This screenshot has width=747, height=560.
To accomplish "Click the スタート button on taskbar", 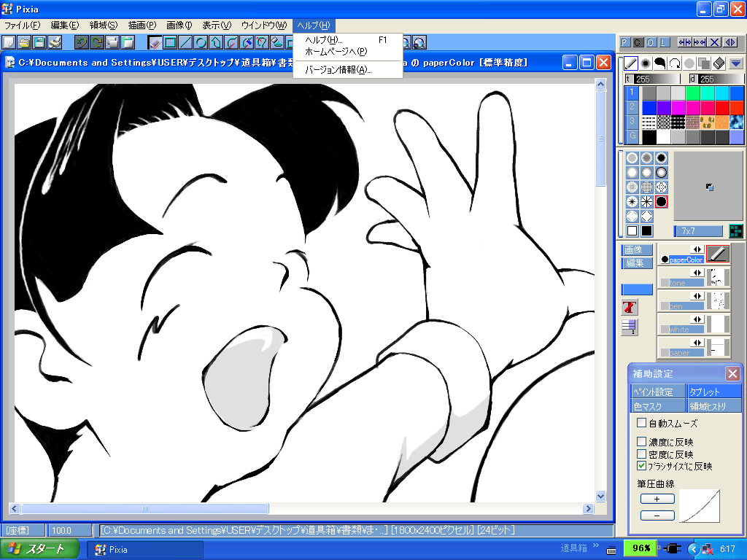I will 39,549.
